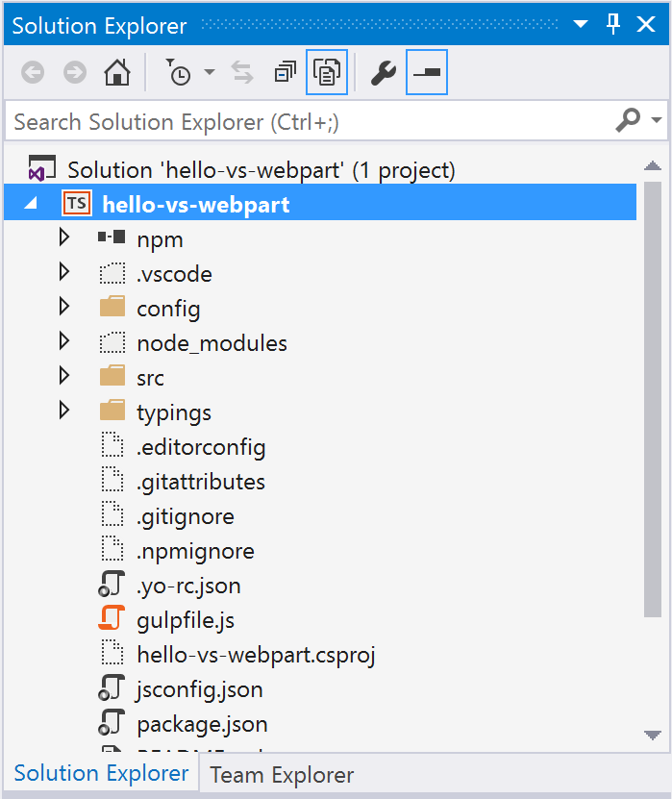
Task: Select the config folder name
Action: [168, 310]
